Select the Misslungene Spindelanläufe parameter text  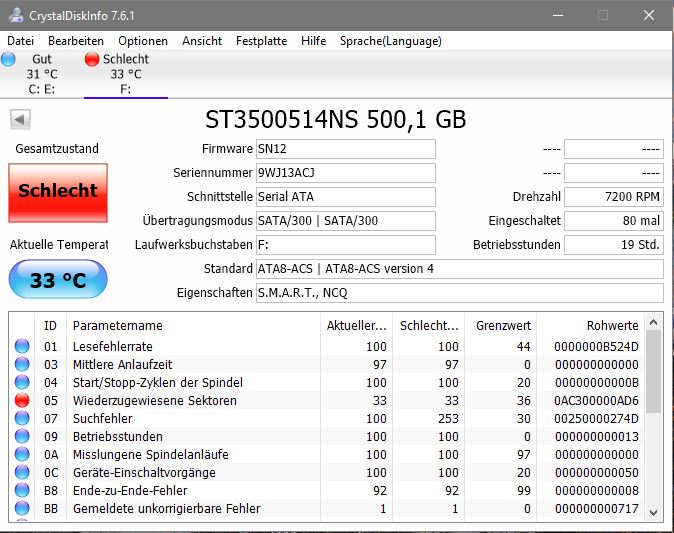(x=150, y=455)
